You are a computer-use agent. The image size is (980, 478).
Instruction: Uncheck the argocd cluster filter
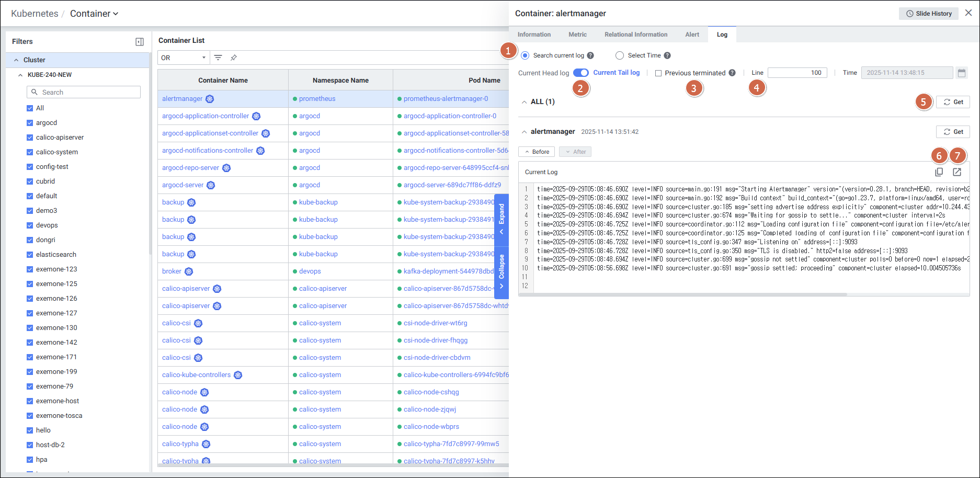coord(30,123)
